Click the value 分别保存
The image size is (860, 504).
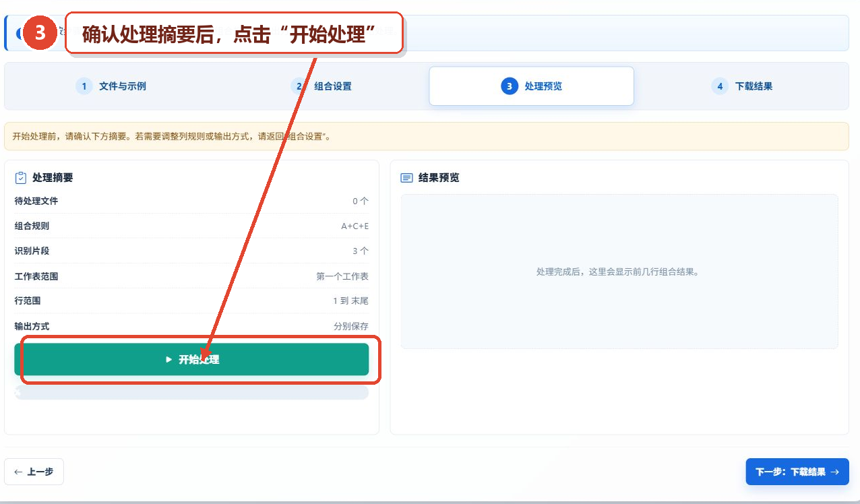pyautogui.click(x=351, y=326)
